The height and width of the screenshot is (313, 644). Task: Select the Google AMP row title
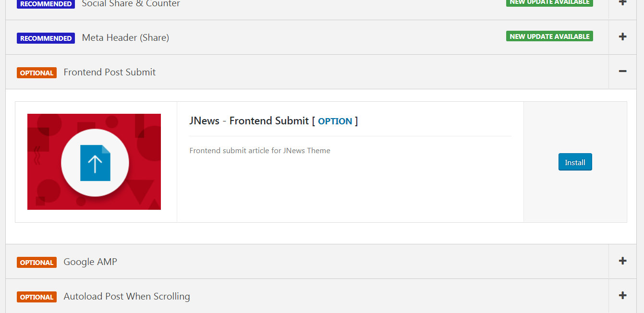click(90, 262)
